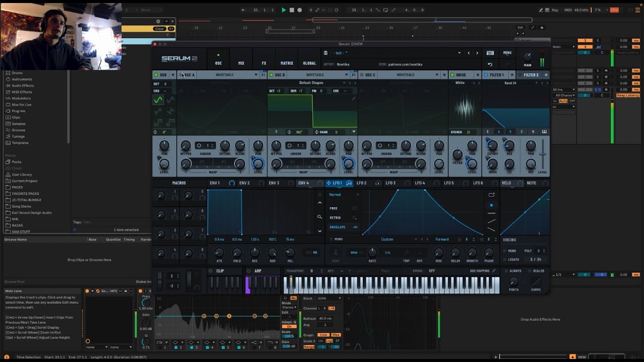Disable oscillator OSC B
The image size is (644, 362).
pos(272,75)
